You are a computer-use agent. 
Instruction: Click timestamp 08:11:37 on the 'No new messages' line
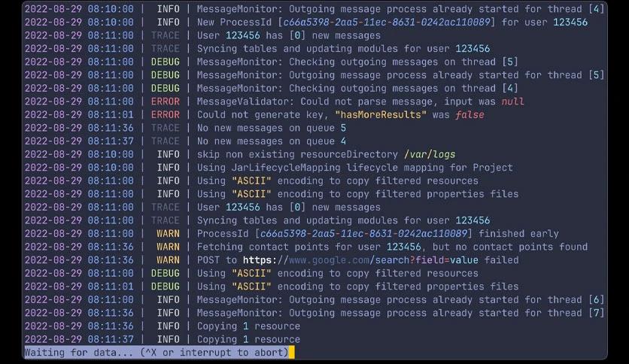pyautogui.click(x=111, y=141)
